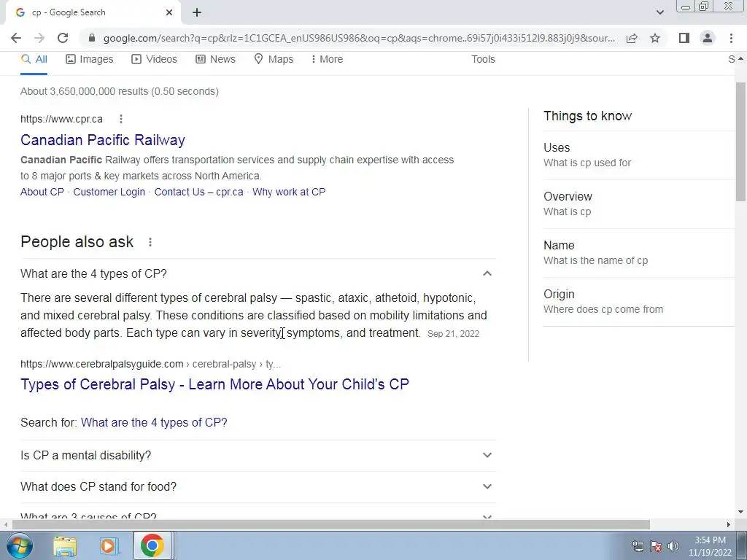
Task: Open Chrome's three-dot menu
Action: 731,38
